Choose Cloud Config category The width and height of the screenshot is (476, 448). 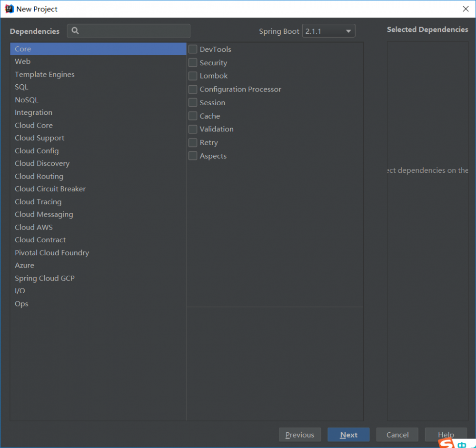[x=98, y=151]
